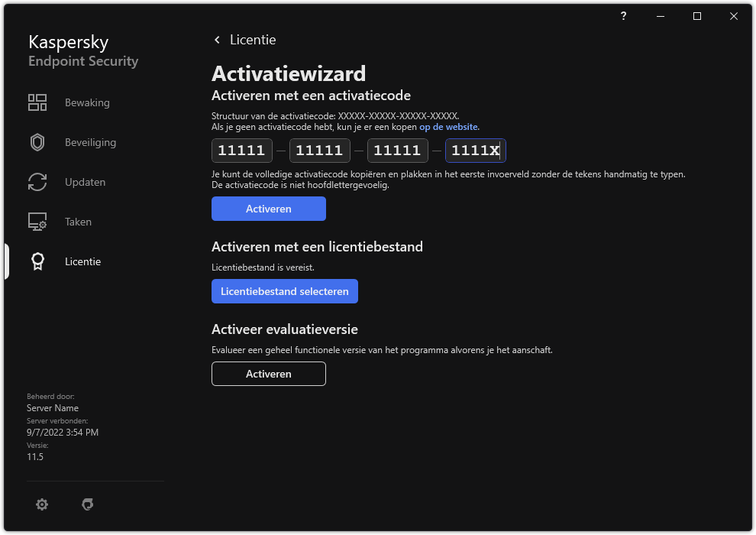The height and width of the screenshot is (535, 756).
Task: Click the first activation code field
Action: (x=241, y=151)
